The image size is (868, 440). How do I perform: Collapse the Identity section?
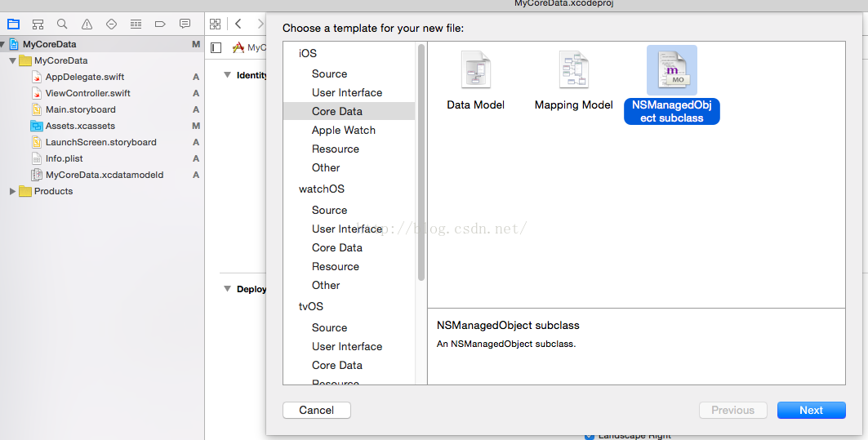pyautogui.click(x=227, y=75)
